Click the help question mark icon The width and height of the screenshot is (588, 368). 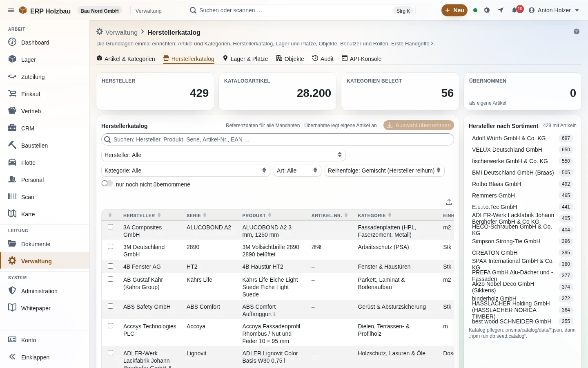577,31
